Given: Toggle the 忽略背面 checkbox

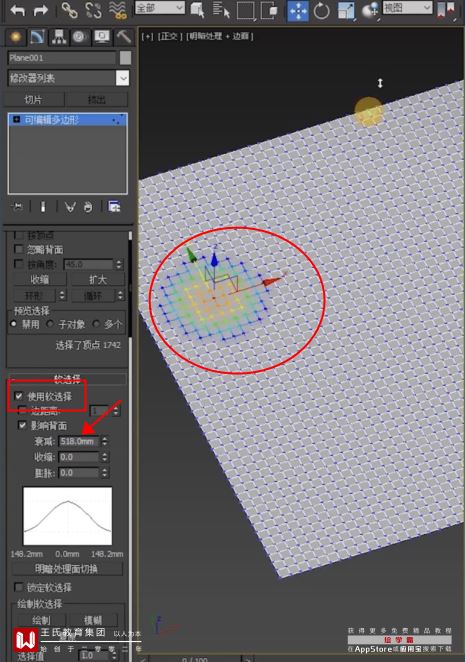Looking at the screenshot, I should tap(19, 249).
